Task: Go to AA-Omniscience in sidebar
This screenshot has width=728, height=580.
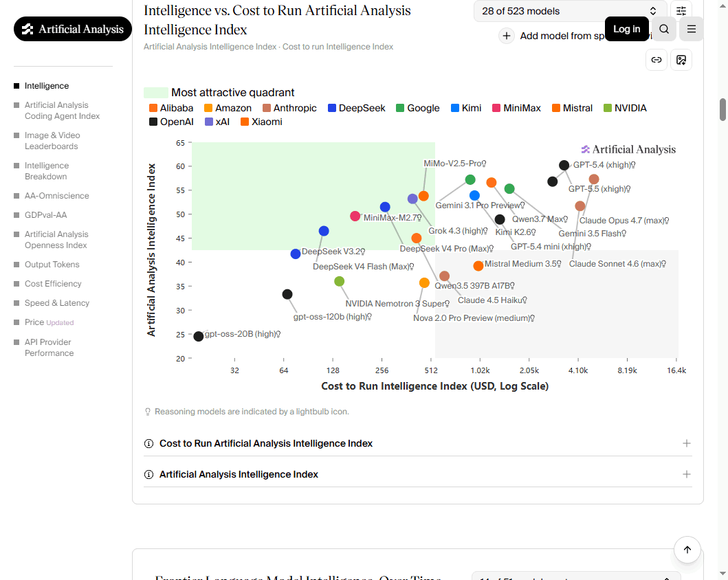Action: pos(56,196)
